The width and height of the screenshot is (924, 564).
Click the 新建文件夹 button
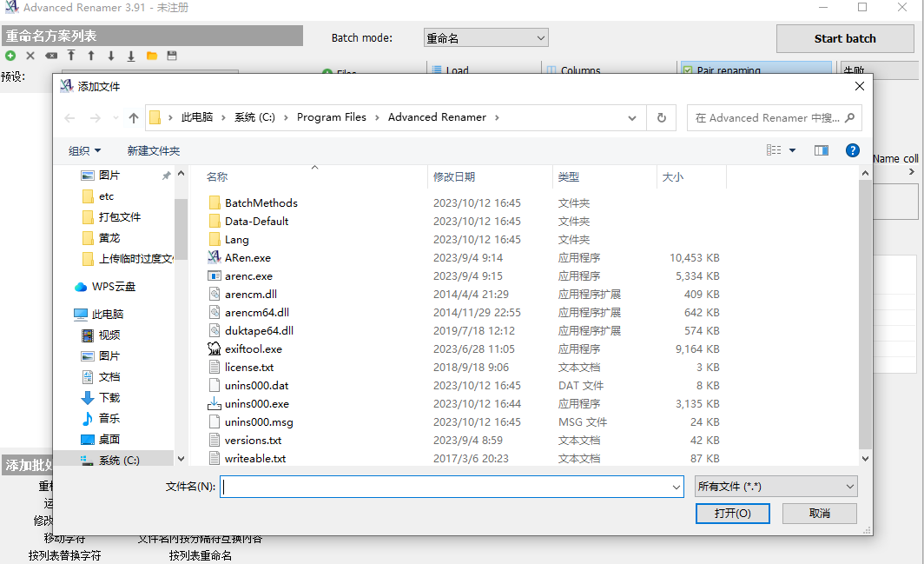(x=155, y=149)
